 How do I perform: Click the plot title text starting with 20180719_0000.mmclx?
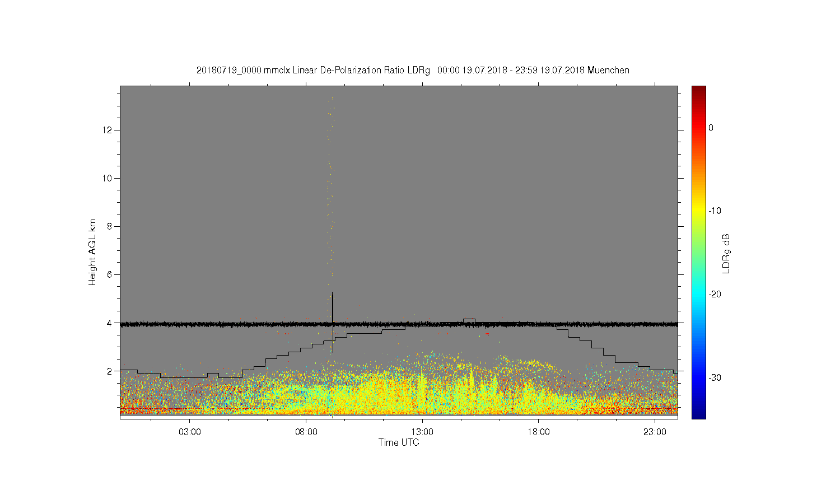(413, 71)
